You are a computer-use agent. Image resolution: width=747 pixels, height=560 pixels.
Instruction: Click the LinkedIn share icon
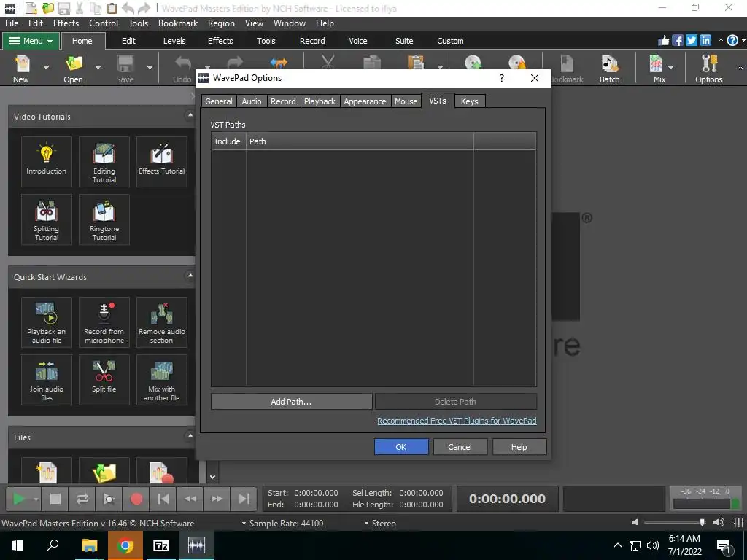point(705,41)
